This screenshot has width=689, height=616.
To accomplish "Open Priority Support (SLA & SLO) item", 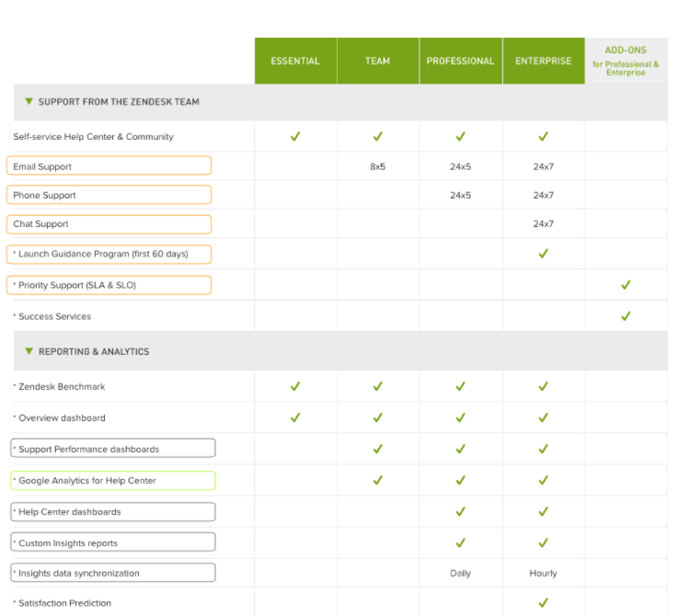I will pos(109,285).
